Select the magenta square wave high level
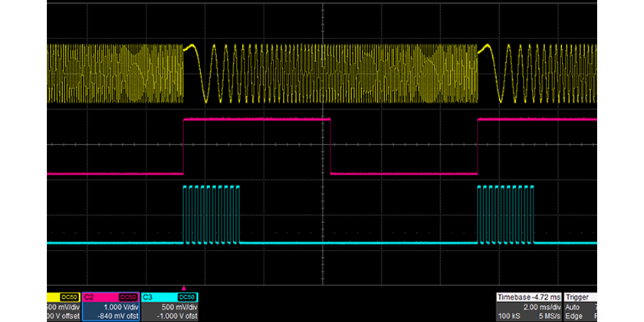This screenshot has height=322, width=644. click(x=257, y=120)
